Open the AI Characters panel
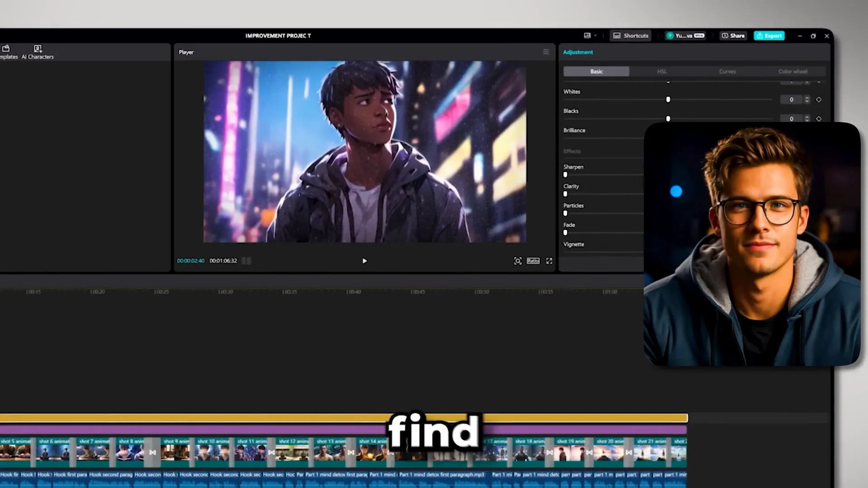868x488 pixels. click(x=38, y=52)
